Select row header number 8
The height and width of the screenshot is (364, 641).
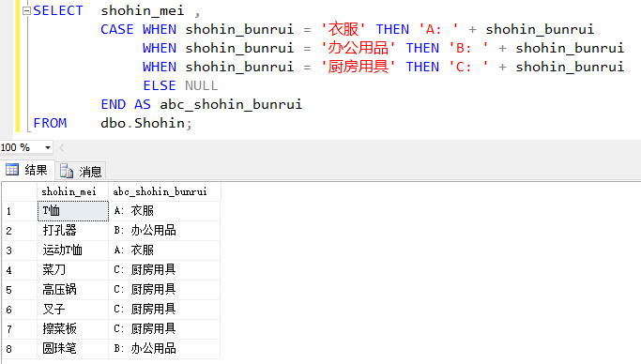click(x=20, y=348)
